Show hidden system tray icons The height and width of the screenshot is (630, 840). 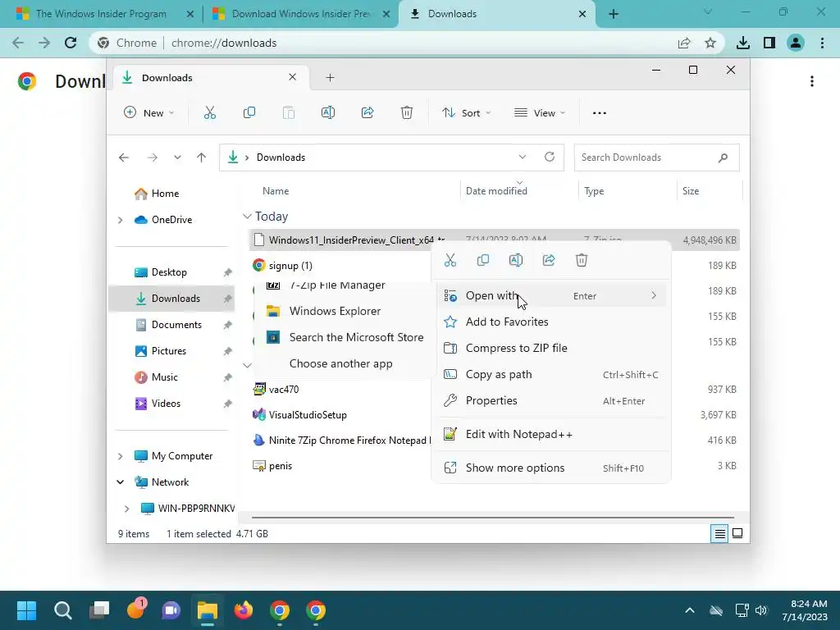pyautogui.click(x=690, y=610)
